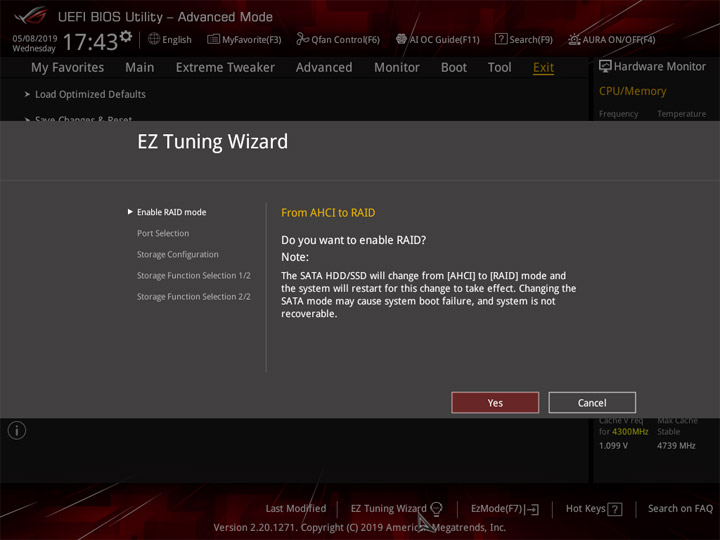
Task: Click the EZ Tuning Wizard bulb icon
Action: (436, 508)
